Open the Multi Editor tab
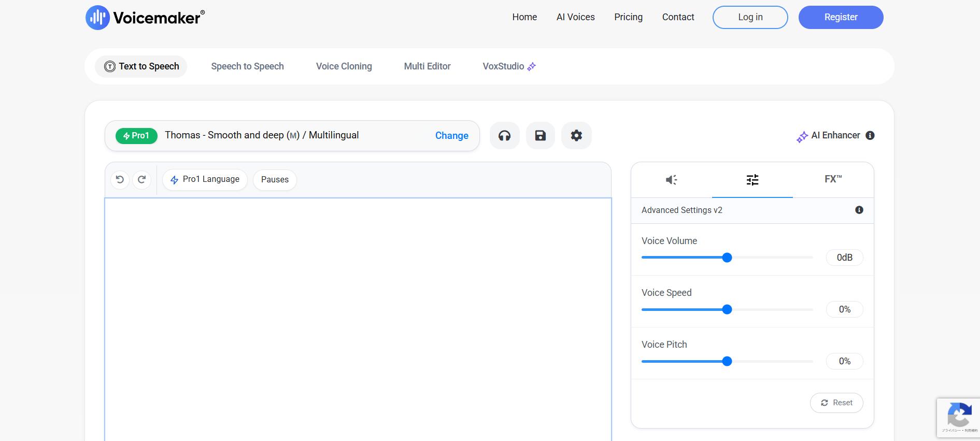This screenshot has height=441, width=980. pos(427,66)
